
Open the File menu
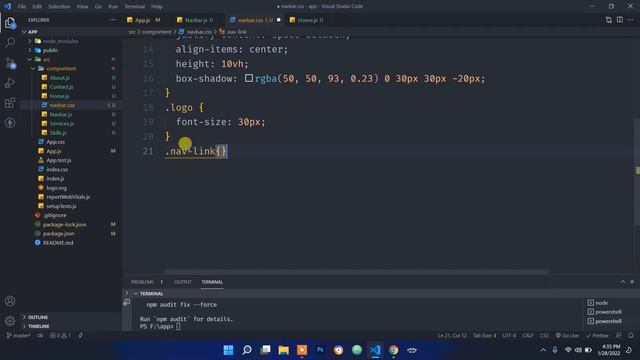[22, 7]
